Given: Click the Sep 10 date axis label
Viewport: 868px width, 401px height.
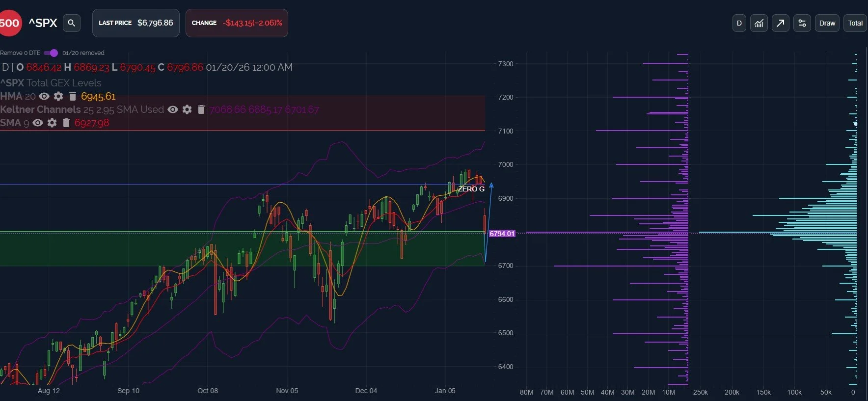Looking at the screenshot, I should point(128,391).
